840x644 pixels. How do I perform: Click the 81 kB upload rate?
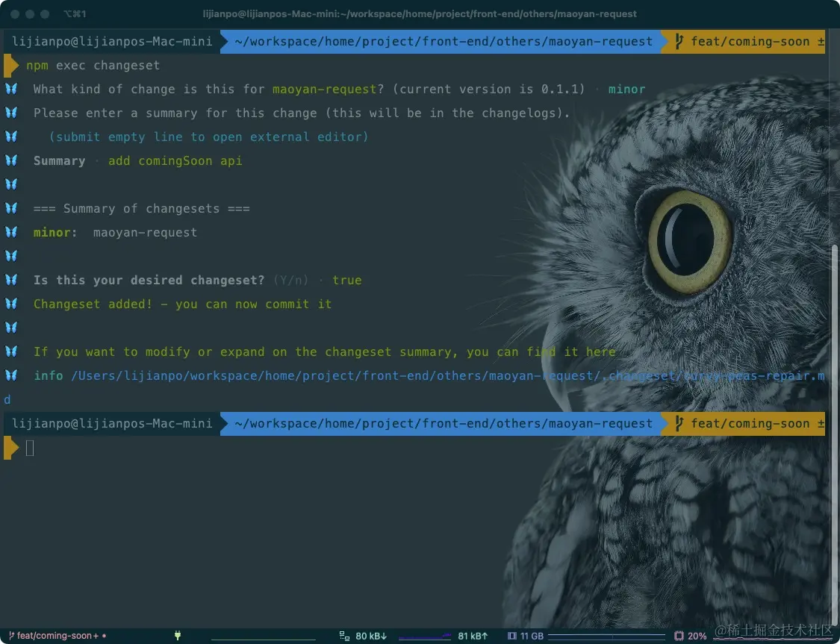(x=473, y=636)
